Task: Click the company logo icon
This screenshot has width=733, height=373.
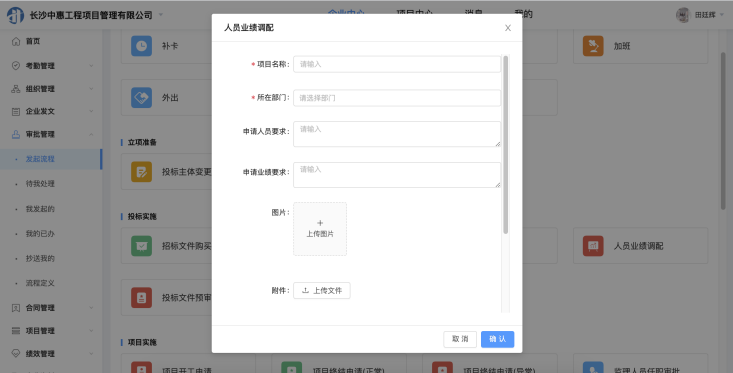Action: (x=15, y=15)
